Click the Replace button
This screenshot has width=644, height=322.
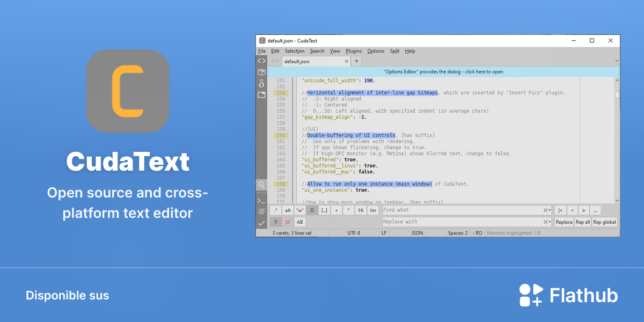pos(564,222)
